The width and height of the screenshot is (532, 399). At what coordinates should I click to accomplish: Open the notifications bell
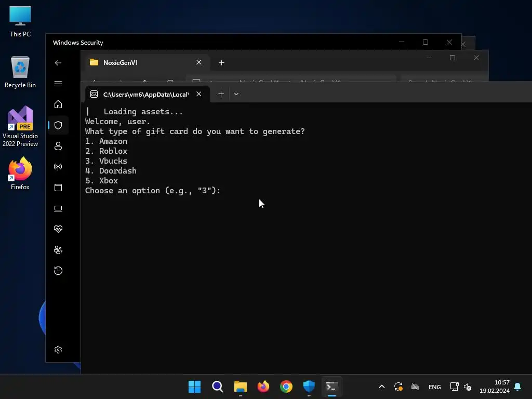pyautogui.click(x=518, y=387)
